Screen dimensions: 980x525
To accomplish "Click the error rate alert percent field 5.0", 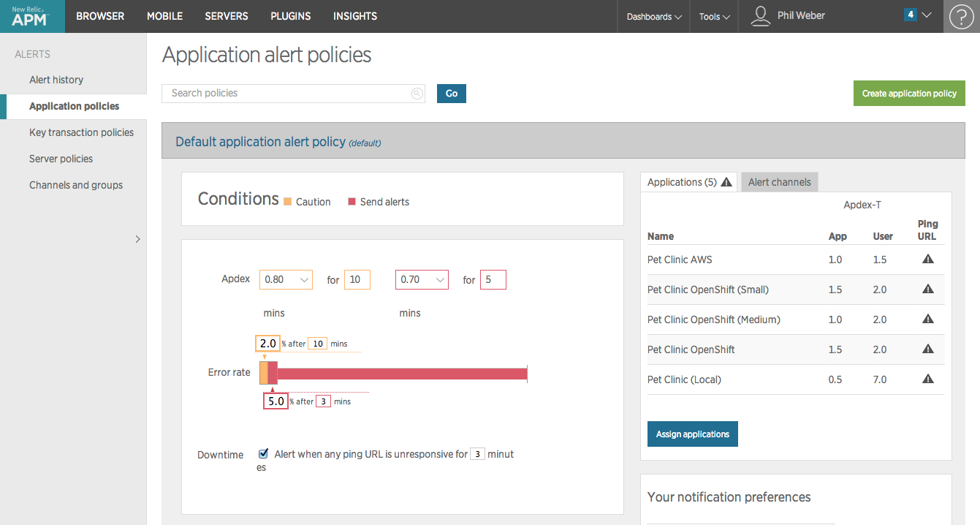I will 276,401.
